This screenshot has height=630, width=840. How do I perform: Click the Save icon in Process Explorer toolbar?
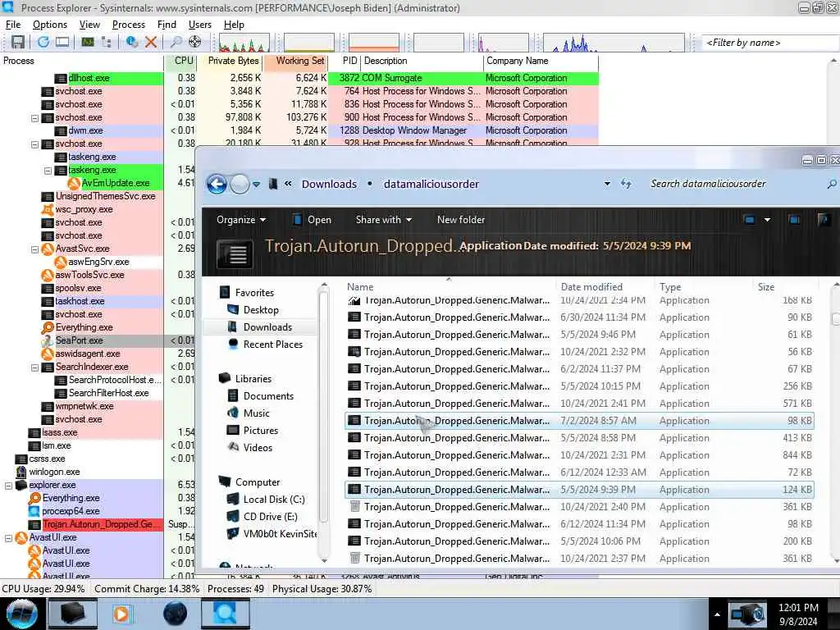(x=18, y=42)
